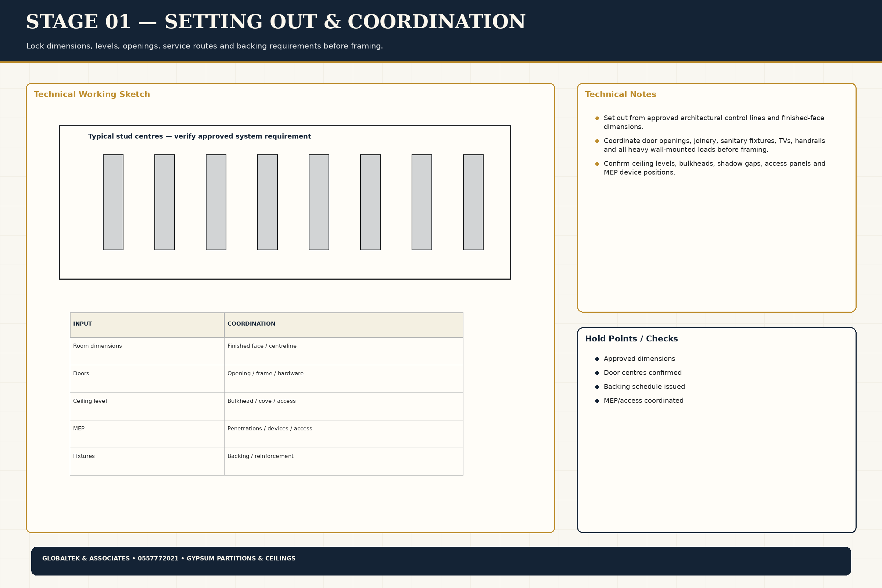Select the "MEP" input cell in the table
Screen dimensions: 882x588
point(147,434)
